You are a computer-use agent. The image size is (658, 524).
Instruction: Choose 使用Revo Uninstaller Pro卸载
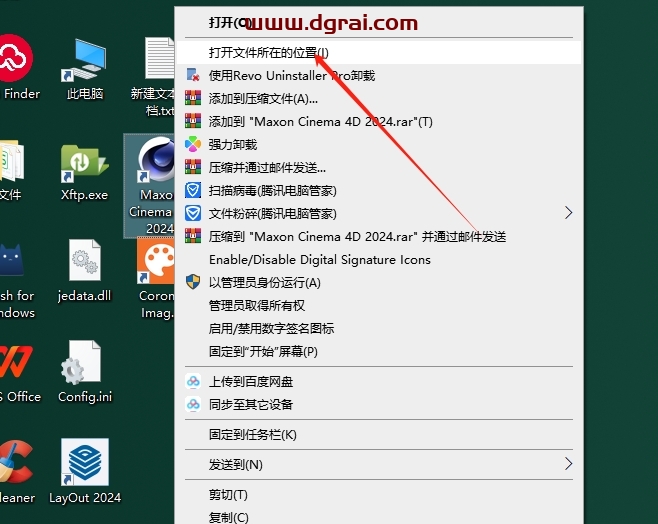coord(379,76)
